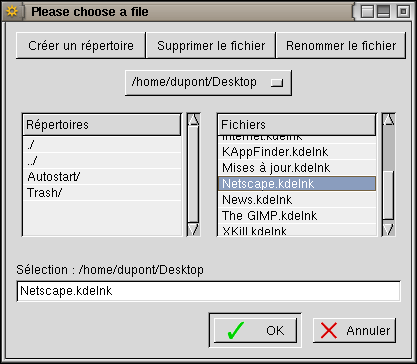Click the red X Annuler button
The height and width of the screenshot is (364, 417).
point(354,330)
